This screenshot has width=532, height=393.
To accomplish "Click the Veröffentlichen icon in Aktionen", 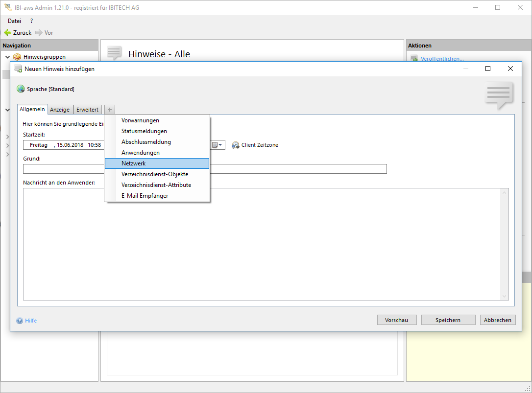I will coord(414,59).
